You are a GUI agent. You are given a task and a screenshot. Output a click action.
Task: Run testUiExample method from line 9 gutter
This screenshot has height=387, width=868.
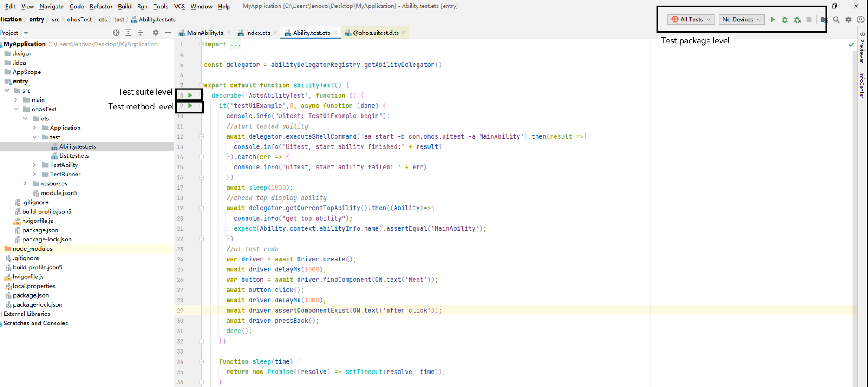tap(190, 106)
